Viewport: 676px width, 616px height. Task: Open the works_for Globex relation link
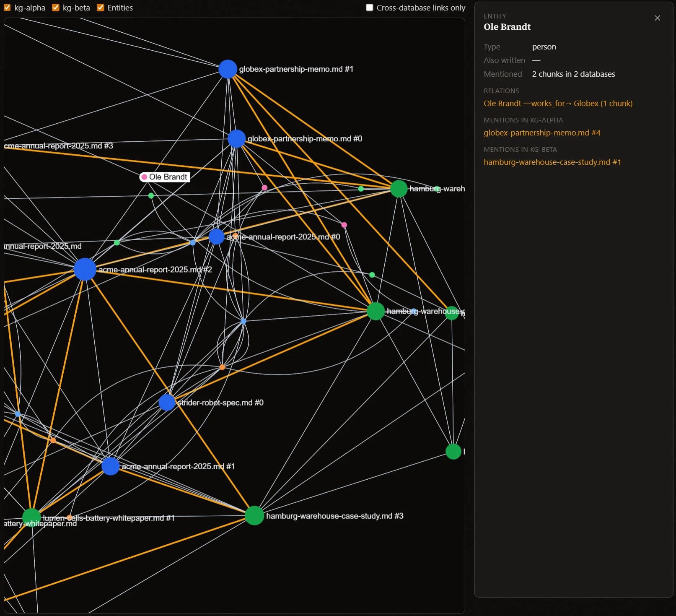point(558,103)
